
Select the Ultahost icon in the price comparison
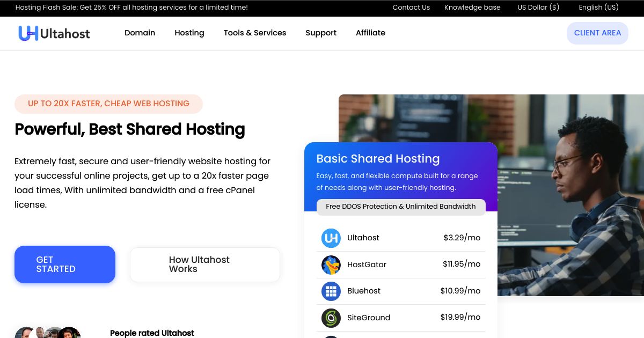331,238
